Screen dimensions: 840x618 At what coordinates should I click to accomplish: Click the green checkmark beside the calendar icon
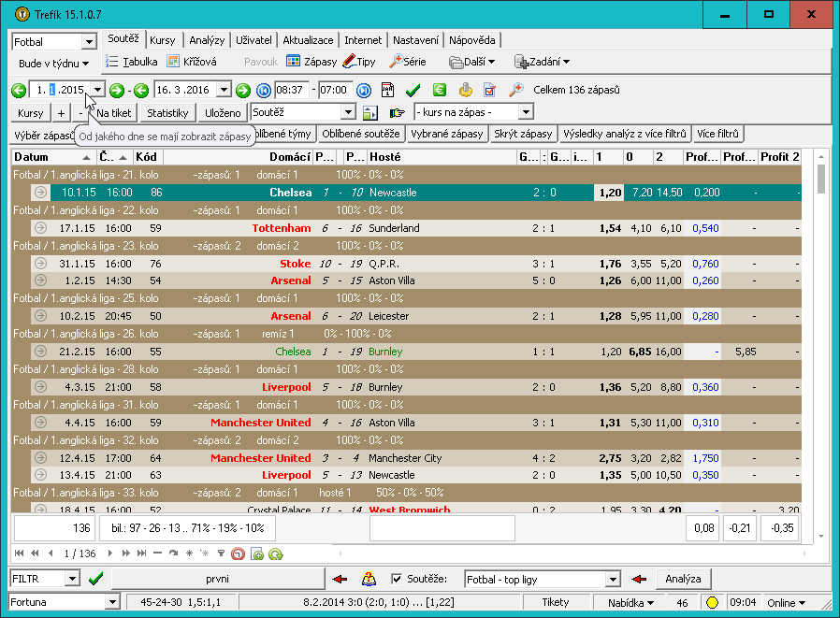(x=413, y=90)
